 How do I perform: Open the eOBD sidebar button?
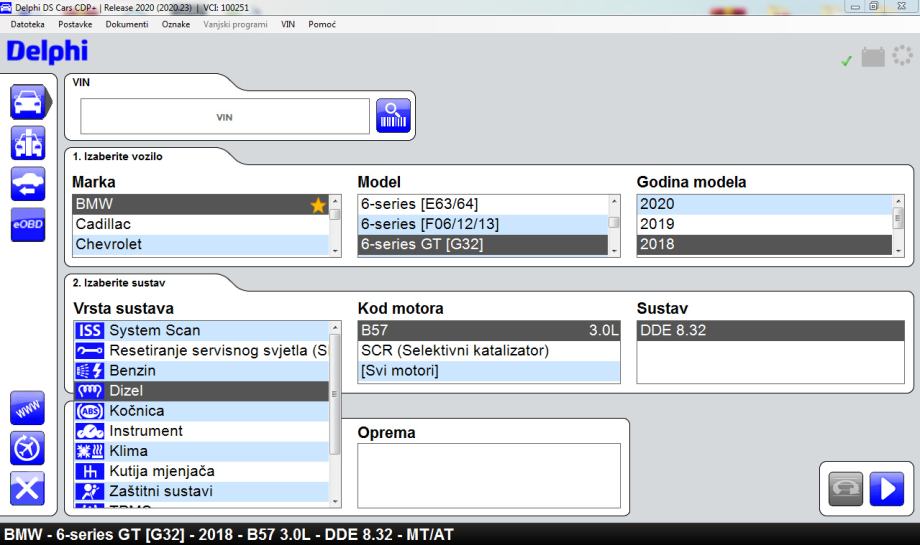28,224
